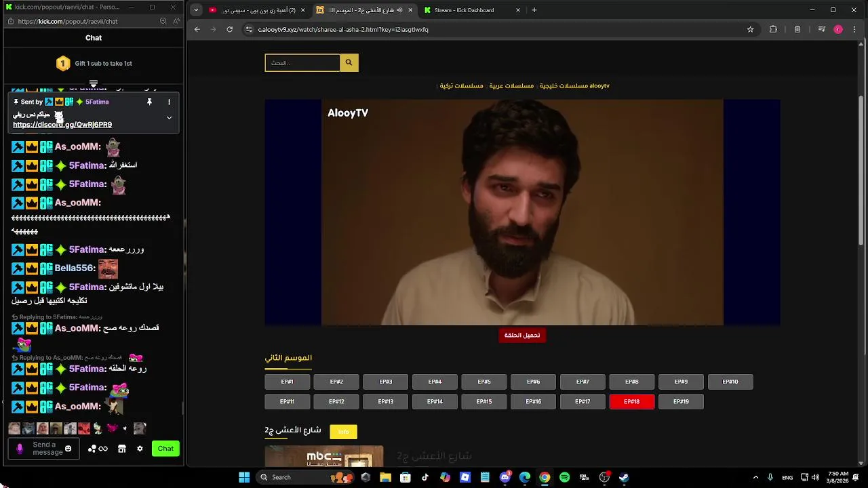Select the white heart emote in quick bar
Screen dimensions: 868x488
pyautogui.click(x=125, y=428)
